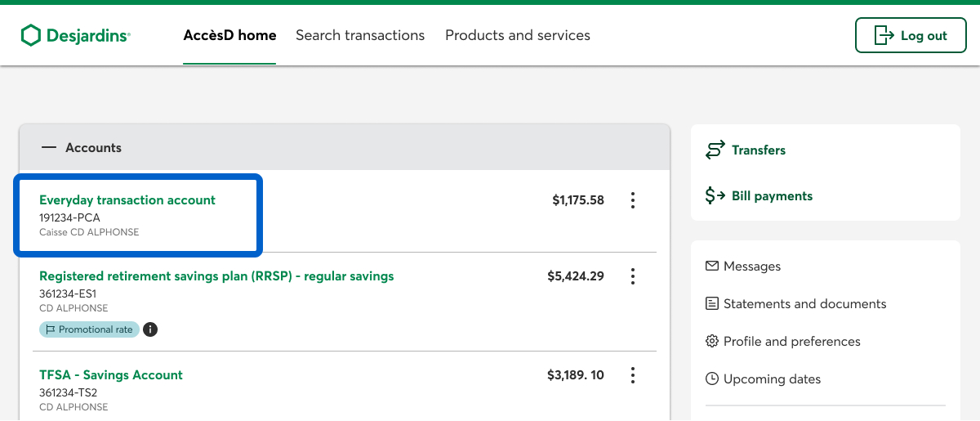Click the Transfers arrows icon
This screenshot has height=421, width=980.
click(715, 150)
